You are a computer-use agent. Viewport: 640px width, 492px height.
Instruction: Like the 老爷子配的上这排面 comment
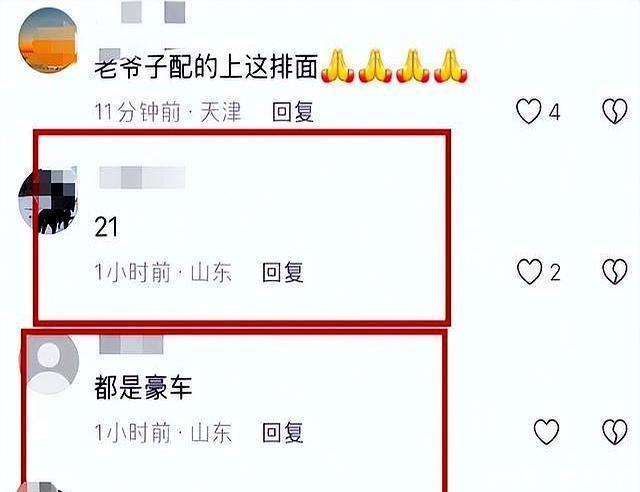tap(529, 111)
